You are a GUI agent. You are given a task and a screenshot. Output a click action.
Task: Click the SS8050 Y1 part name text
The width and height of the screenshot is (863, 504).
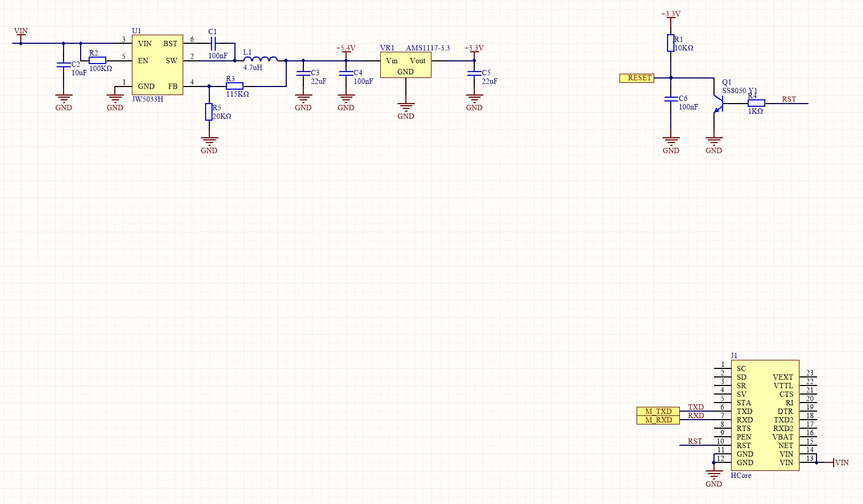740,91
